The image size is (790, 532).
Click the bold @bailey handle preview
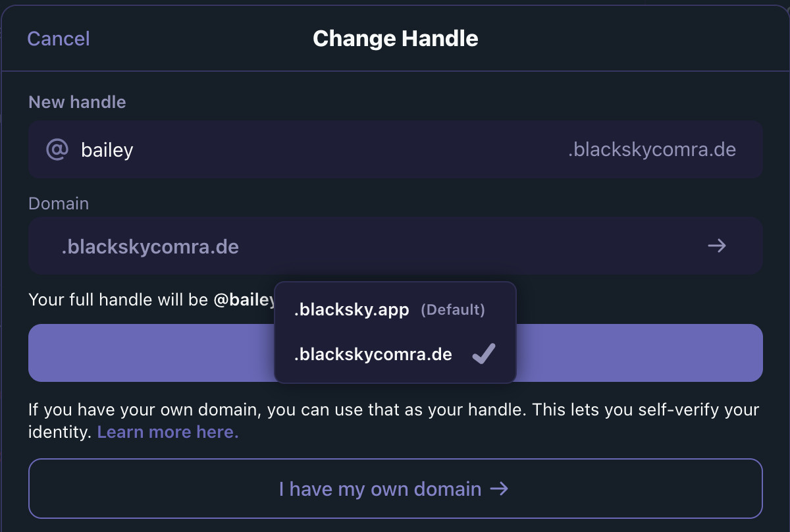[x=244, y=300]
